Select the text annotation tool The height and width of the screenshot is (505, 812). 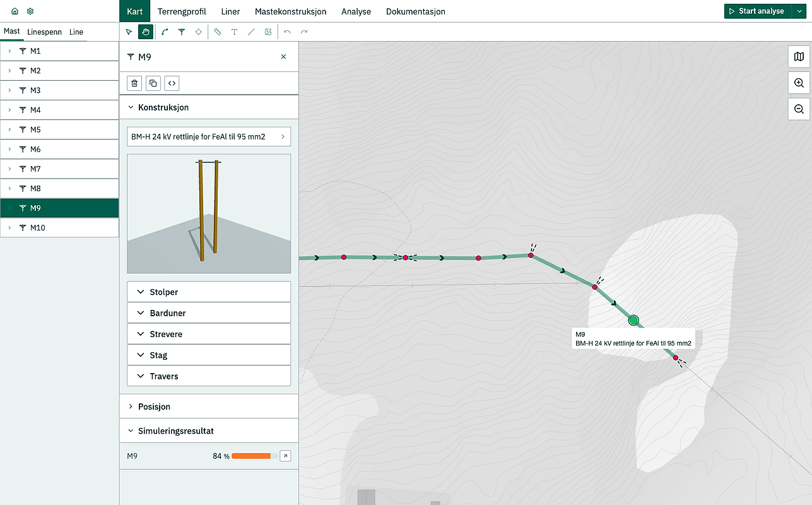(x=234, y=32)
